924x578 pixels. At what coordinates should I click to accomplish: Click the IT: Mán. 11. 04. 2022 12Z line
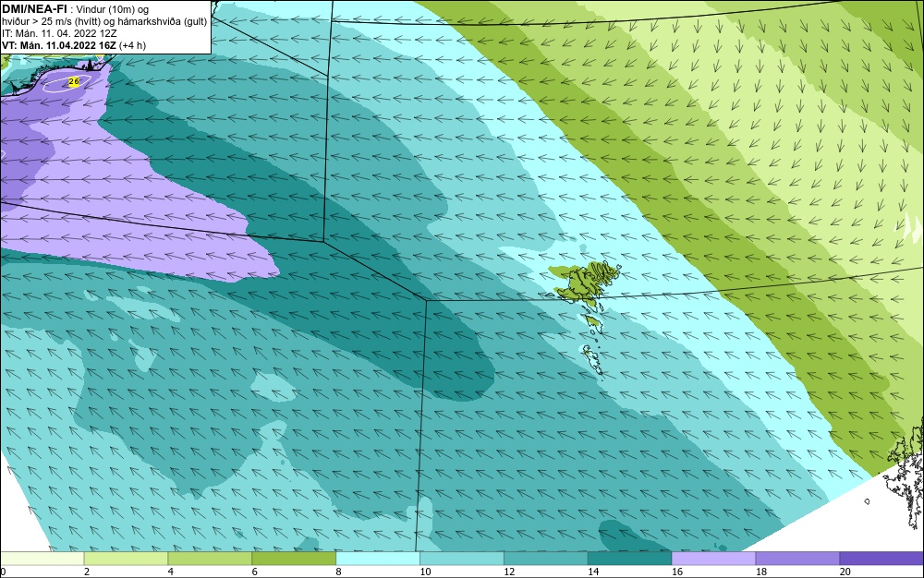tap(59, 33)
